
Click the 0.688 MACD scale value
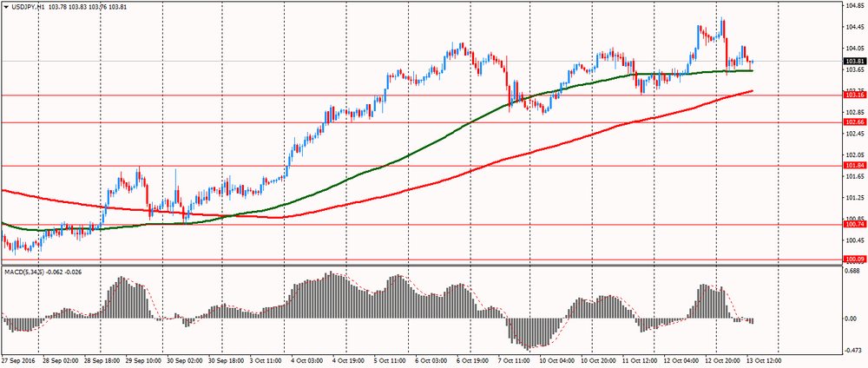(x=852, y=271)
